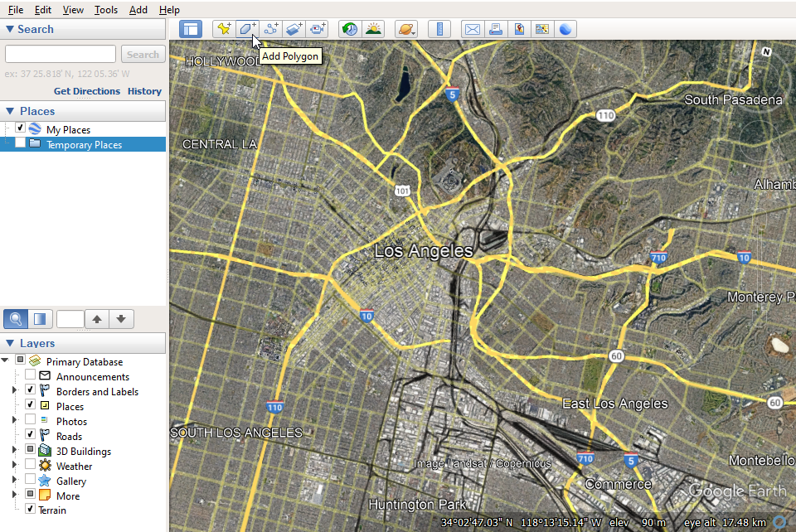The height and width of the screenshot is (532, 796).
Task: Check the Temporary Places checkbox
Action: pos(20,143)
